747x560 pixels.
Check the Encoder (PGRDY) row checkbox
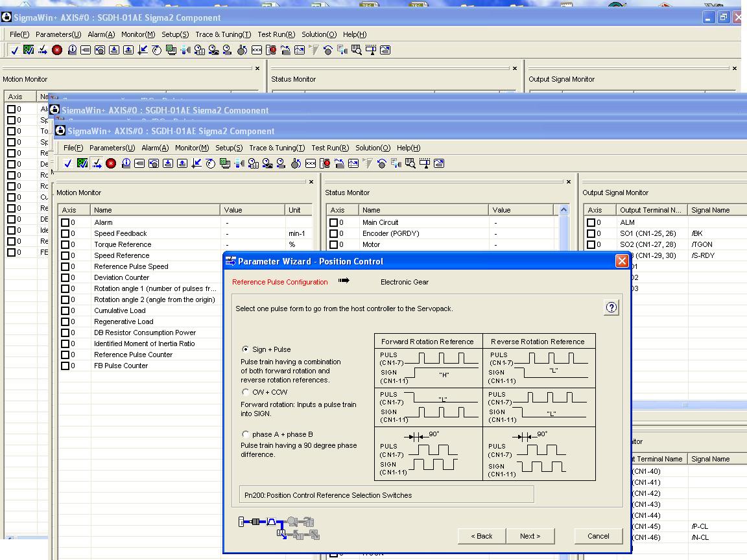[333, 233]
